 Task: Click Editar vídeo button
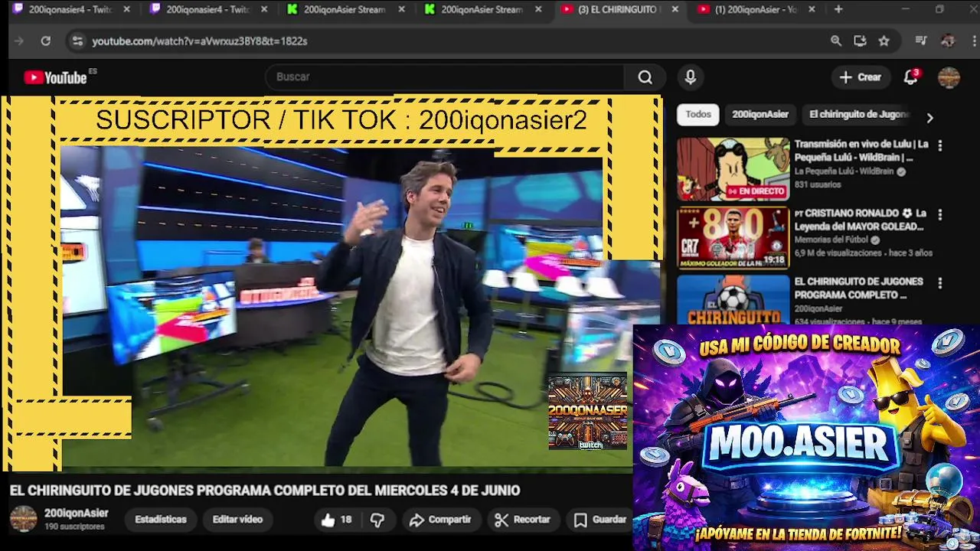click(237, 520)
